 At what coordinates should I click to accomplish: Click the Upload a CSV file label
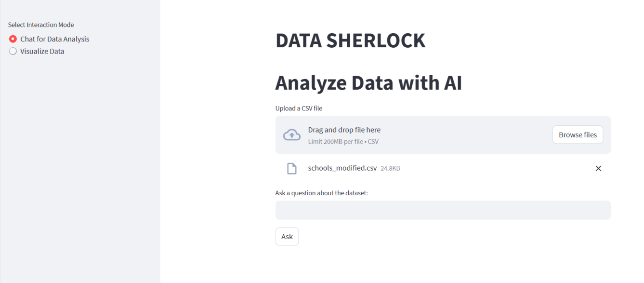click(299, 108)
